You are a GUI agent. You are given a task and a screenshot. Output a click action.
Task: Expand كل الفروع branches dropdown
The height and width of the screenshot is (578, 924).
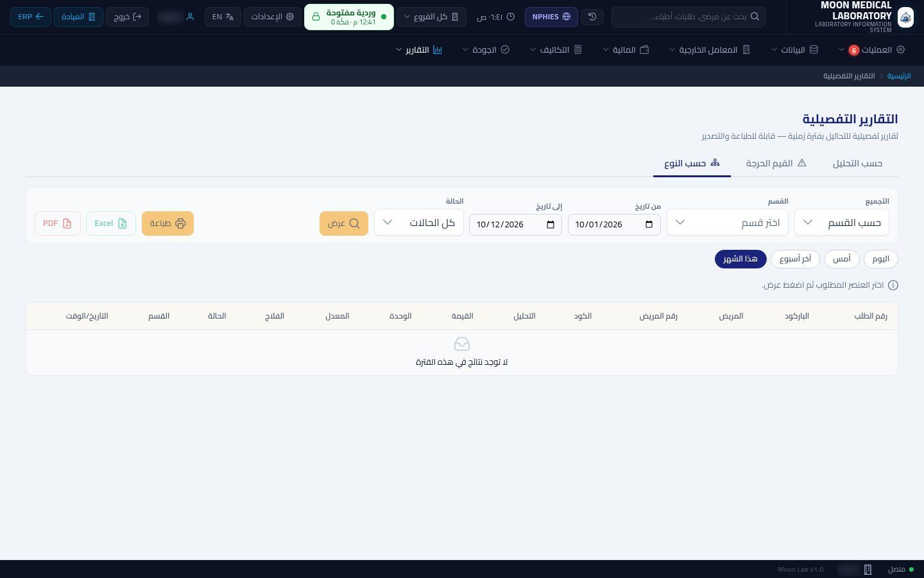coord(431,17)
